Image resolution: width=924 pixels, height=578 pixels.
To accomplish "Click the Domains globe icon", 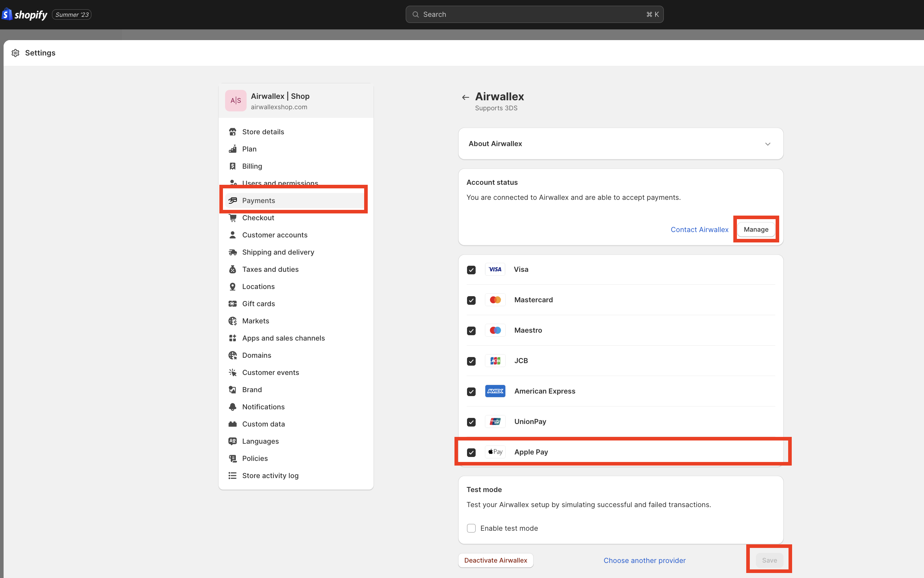I will [x=233, y=356].
